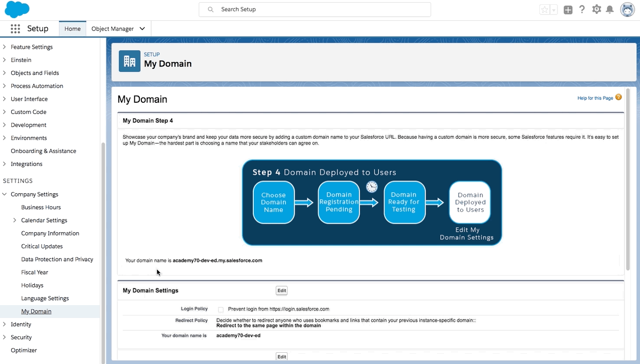This screenshot has height=364, width=640.
Task: Switch to the Home tab
Action: 72,28
